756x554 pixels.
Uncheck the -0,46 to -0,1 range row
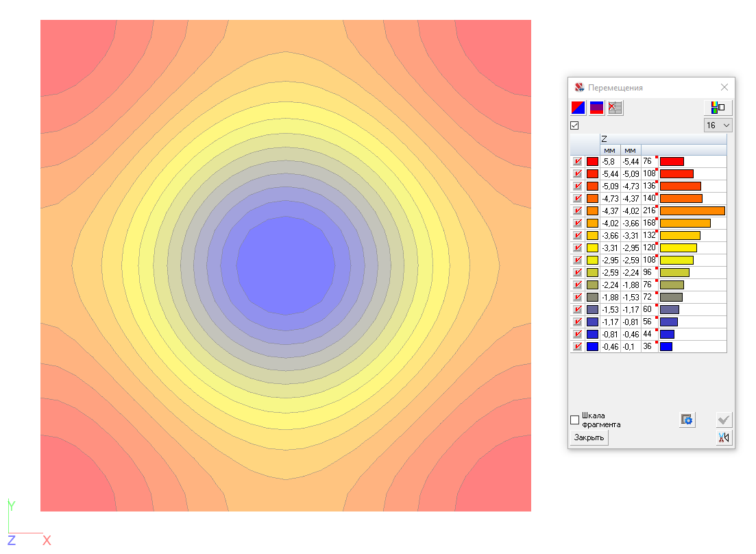577,346
